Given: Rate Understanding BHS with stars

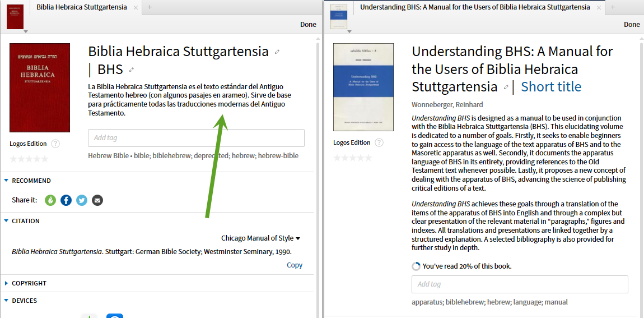Looking at the screenshot, I should coord(352,158).
